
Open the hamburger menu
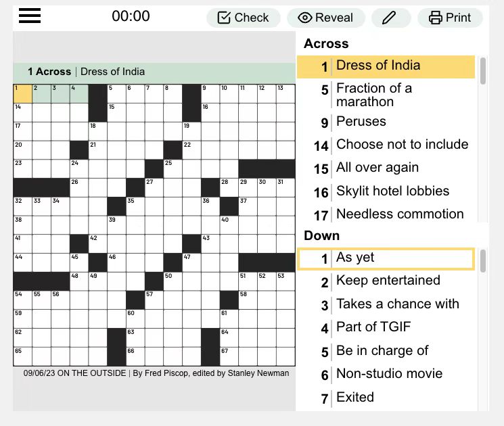[30, 16]
